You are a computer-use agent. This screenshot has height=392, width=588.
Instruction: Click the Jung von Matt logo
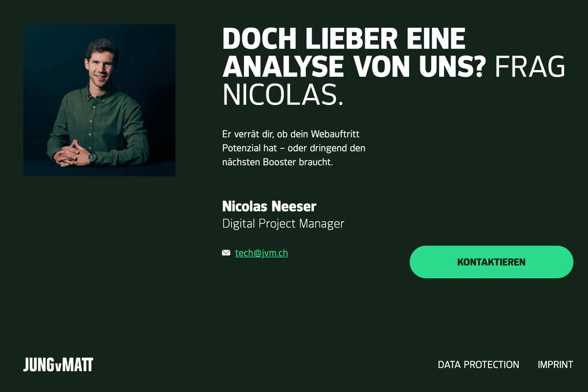tap(58, 364)
